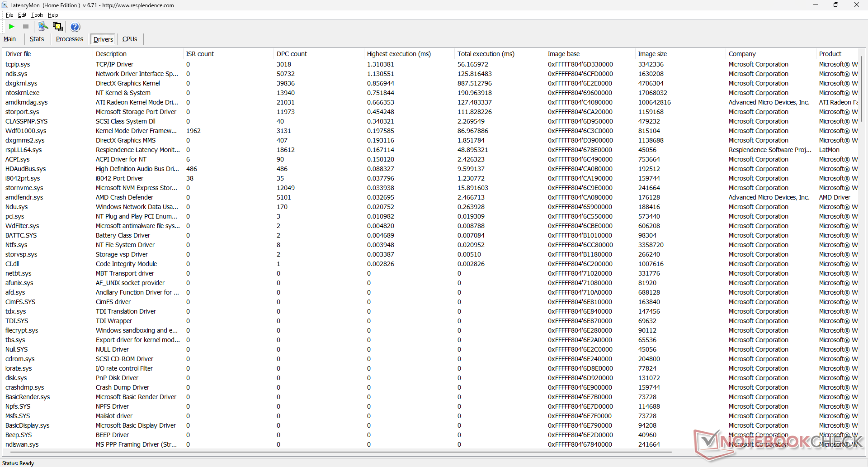The image size is (868, 467).
Task: Sort by the DPC count column header
Action: coord(319,54)
